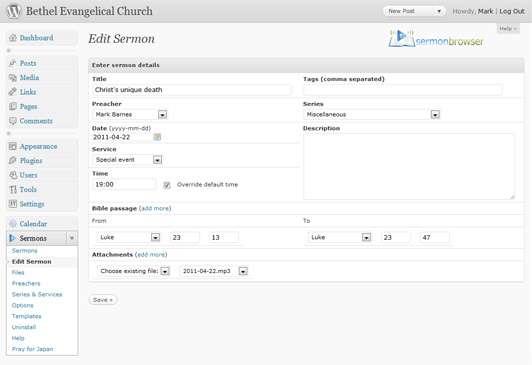Open the Preachers submenu link
This screenshot has width=532, height=365.
pos(26,283)
